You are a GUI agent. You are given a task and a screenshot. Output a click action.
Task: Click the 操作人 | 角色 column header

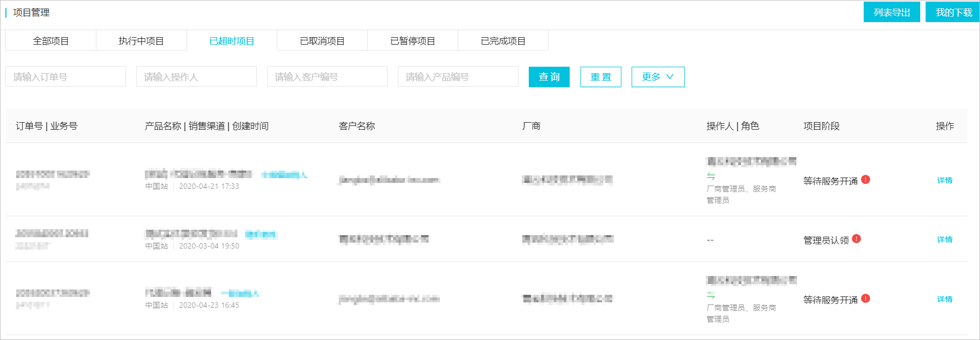point(733,126)
